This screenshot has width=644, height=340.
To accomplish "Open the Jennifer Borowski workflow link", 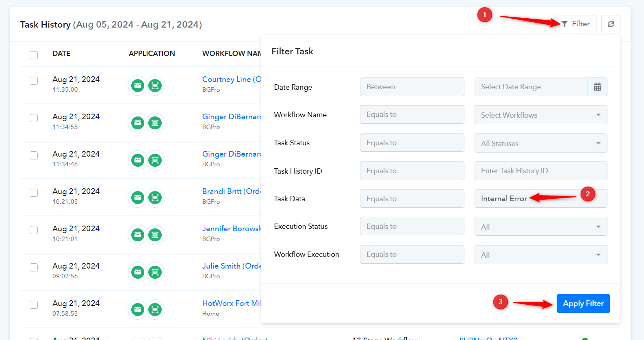I will coord(232,229).
